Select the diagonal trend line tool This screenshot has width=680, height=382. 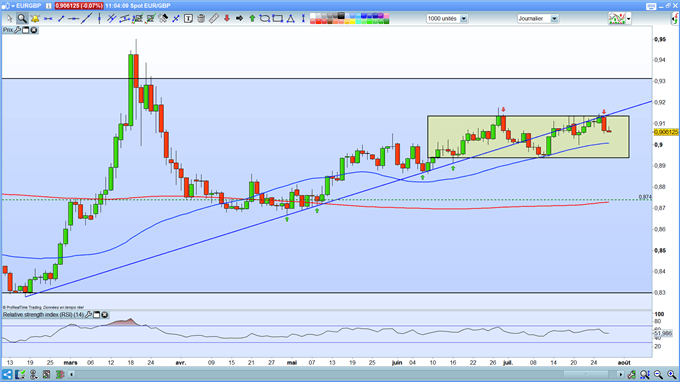(x=87, y=19)
